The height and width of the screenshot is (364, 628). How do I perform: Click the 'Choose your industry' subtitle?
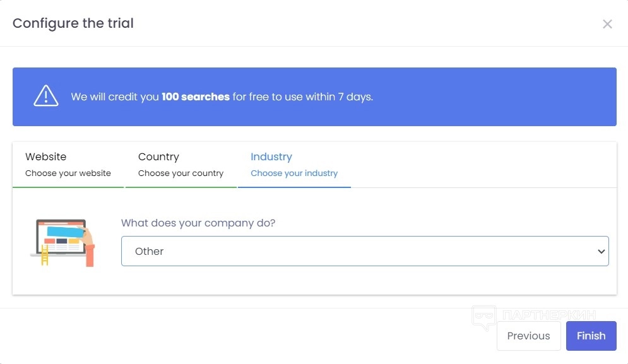[x=294, y=173]
